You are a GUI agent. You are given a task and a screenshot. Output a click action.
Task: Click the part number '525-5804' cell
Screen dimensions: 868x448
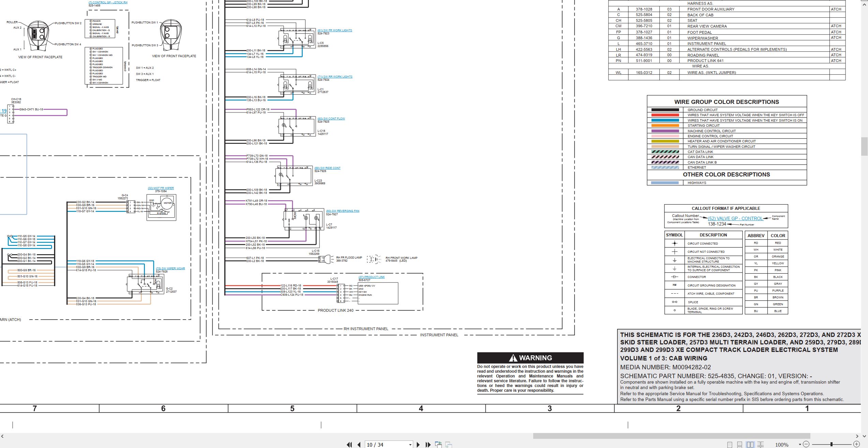pos(644,15)
